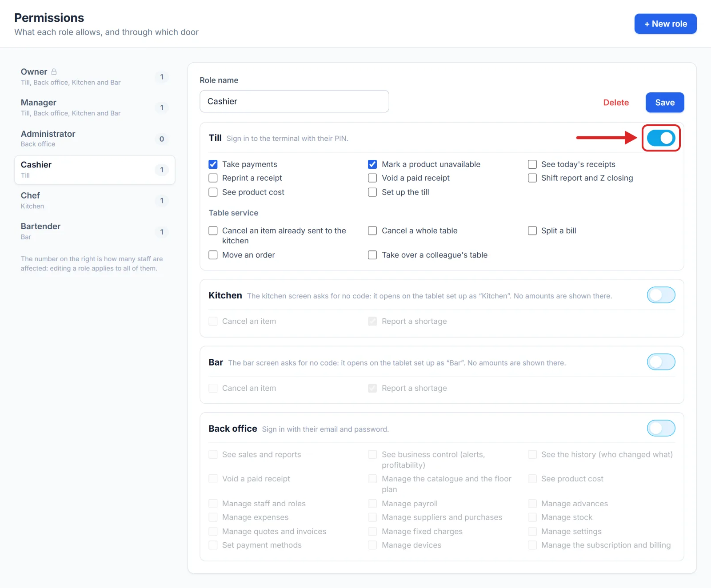The image size is (711, 588).
Task: Click the staff count badge for Administrator
Action: point(162,139)
